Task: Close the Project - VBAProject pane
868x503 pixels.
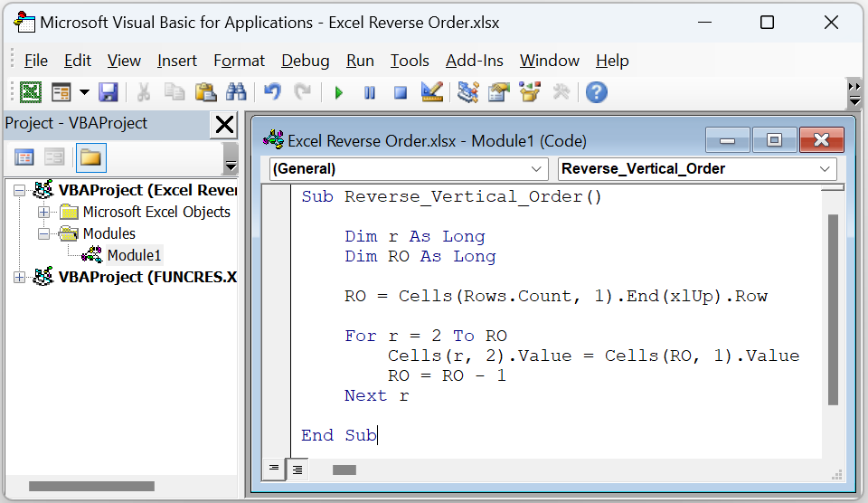Action: 224,124
